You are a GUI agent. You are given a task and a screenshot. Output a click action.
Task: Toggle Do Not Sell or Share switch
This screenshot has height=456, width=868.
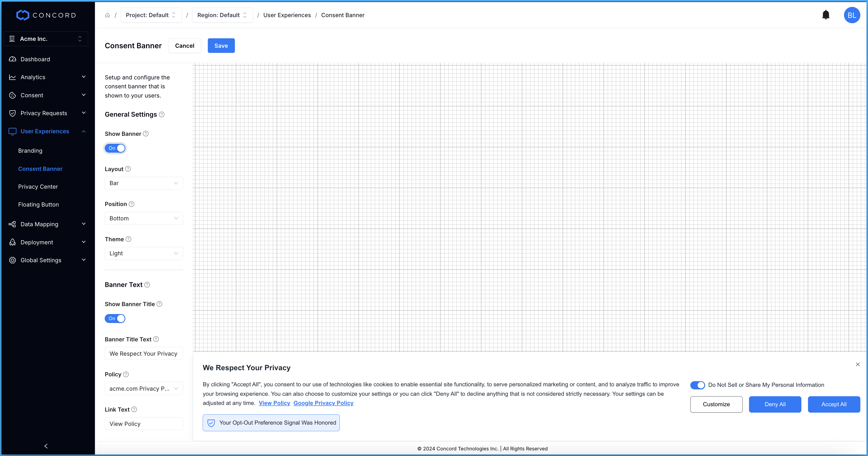[x=697, y=385]
